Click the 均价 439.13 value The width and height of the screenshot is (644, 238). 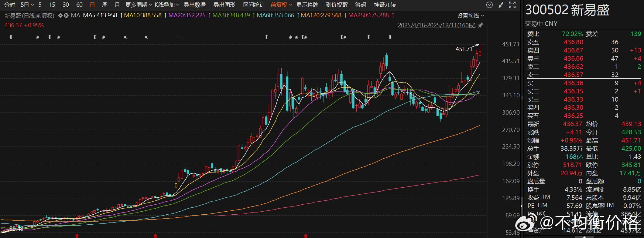631,124
